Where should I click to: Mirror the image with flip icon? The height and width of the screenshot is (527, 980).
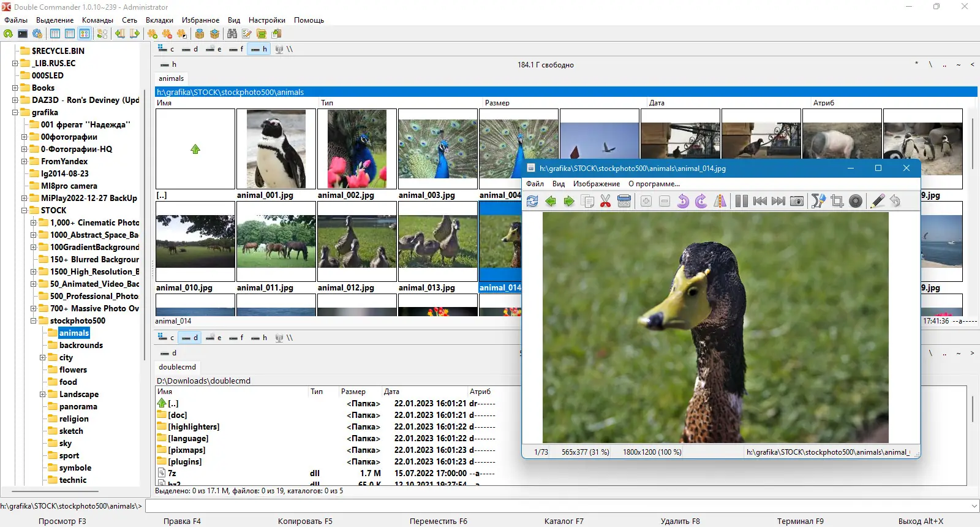coord(720,202)
